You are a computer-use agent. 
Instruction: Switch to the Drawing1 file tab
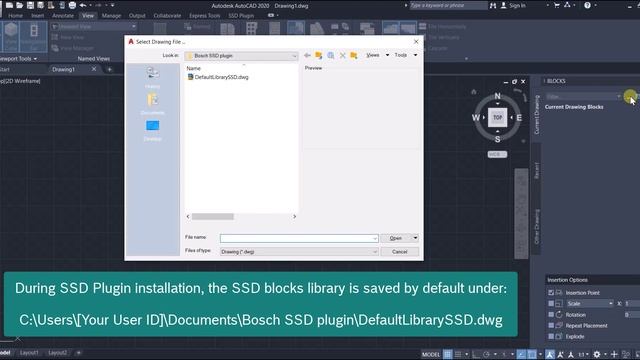point(64,69)
